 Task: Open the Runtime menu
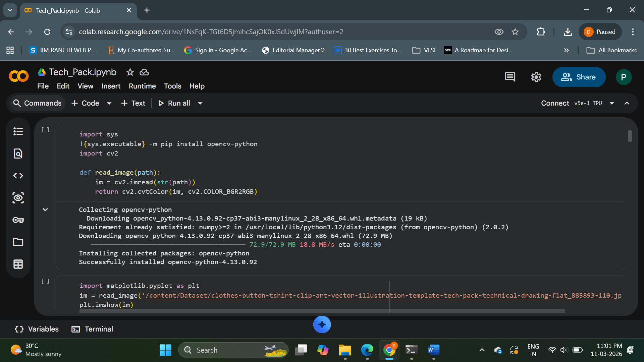point(142,86)
